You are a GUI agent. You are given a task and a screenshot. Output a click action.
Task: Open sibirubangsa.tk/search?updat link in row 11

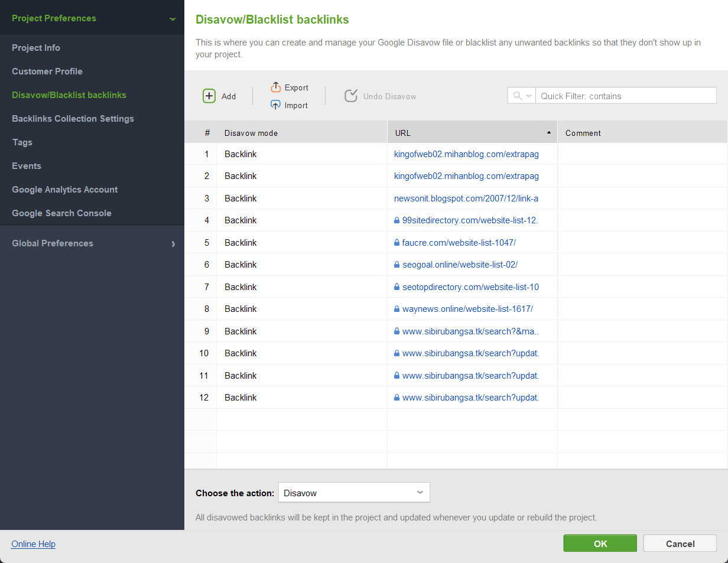pos(470,376)
